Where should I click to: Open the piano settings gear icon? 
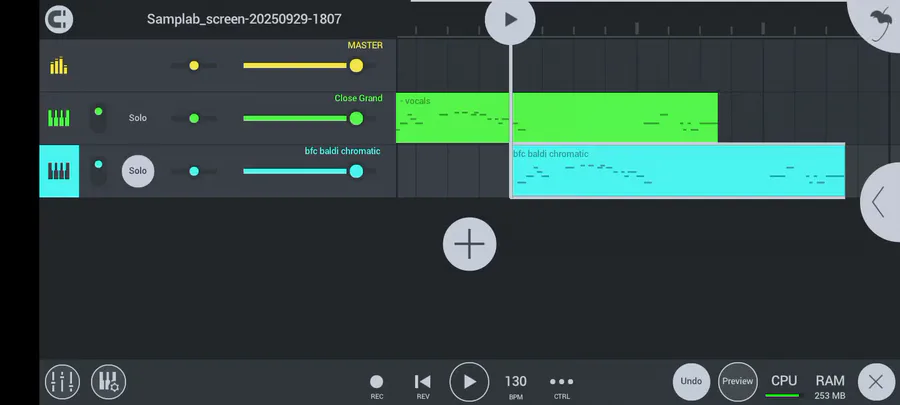pos(108,381)
